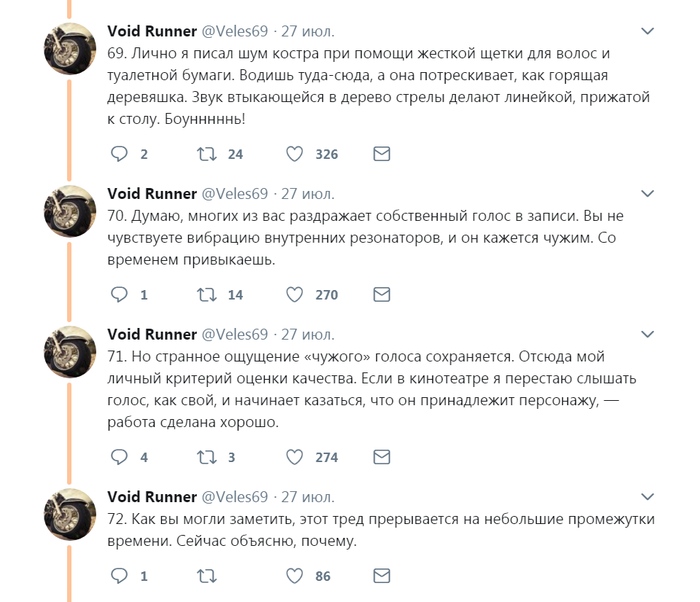Click @Veles69 handle on tweet 72
This screenshot has width=700, height=602.
pyautogui.click(x=235, y=496)
